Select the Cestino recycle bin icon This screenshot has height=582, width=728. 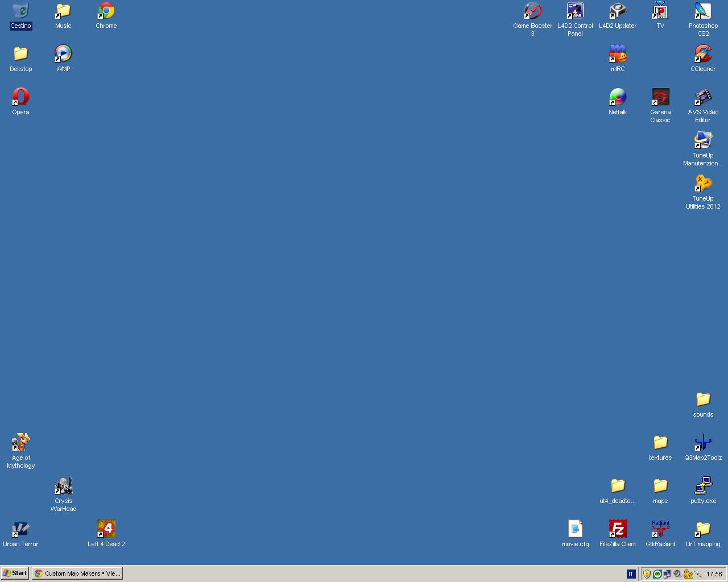[x=20, y=11]
